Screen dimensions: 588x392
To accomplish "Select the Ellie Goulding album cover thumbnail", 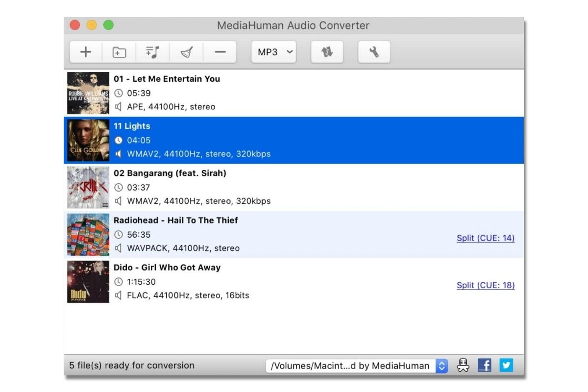I will 88,140.
